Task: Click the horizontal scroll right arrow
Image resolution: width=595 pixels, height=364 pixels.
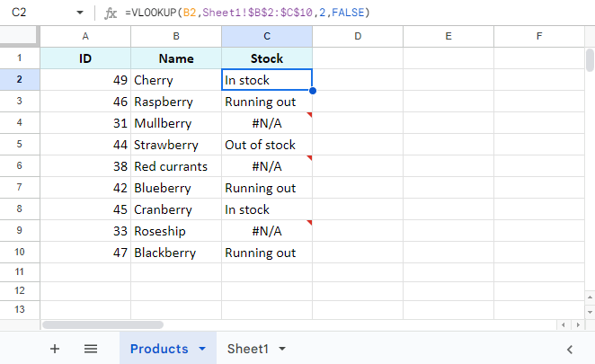Action: click(x=578, y=324)
